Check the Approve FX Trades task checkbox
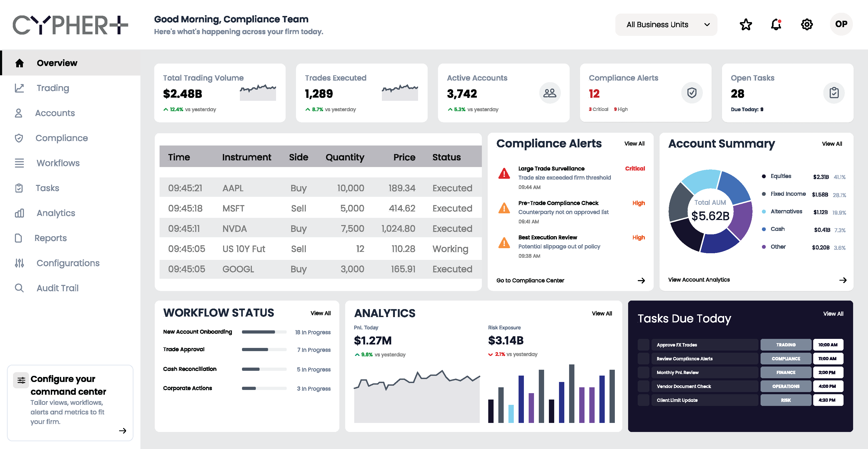The image size is (868, 449). 643,345
